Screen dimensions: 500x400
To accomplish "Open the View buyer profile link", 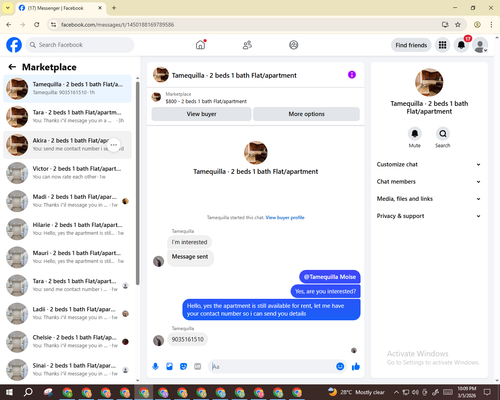I will coord(285,218).
